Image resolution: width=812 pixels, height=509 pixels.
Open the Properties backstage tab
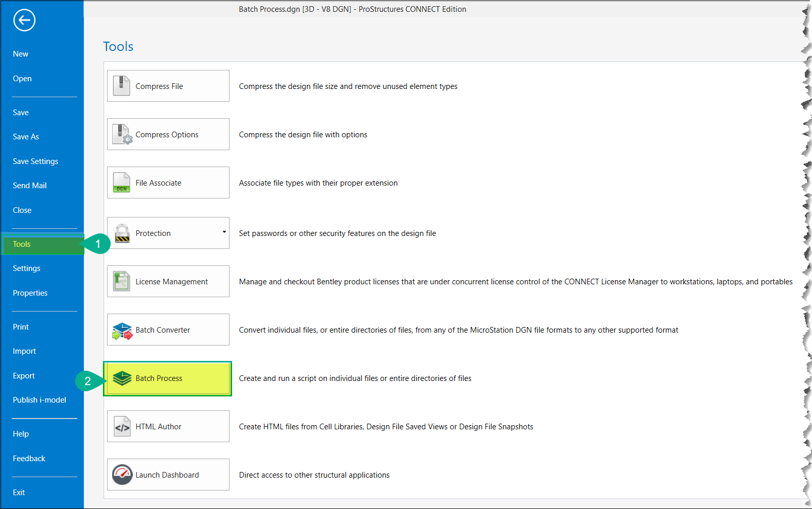click(30, 293)
